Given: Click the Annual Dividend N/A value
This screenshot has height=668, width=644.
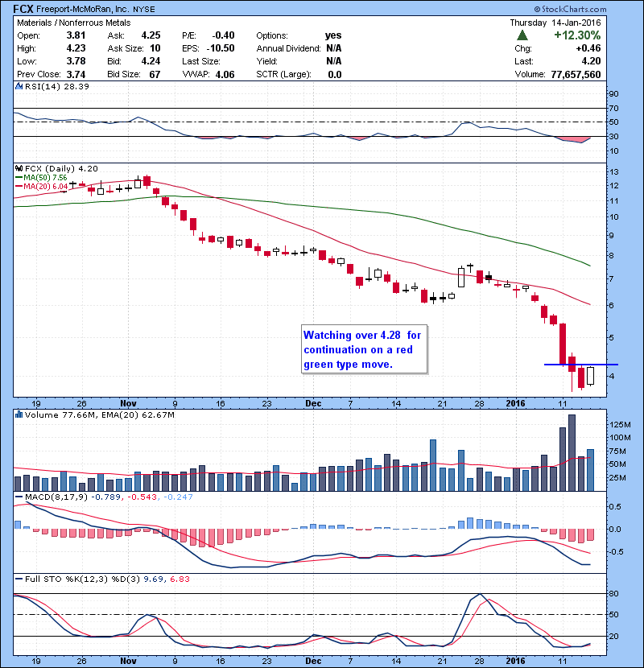Looking at the screenshot, I should pos(334,48).
